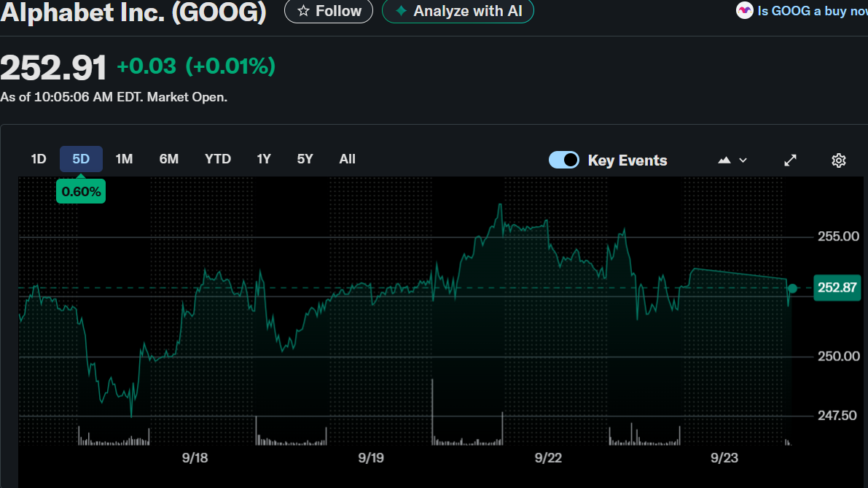868x488 pixels.
Task: Expand chart to full screen
Action: point(791,160)
